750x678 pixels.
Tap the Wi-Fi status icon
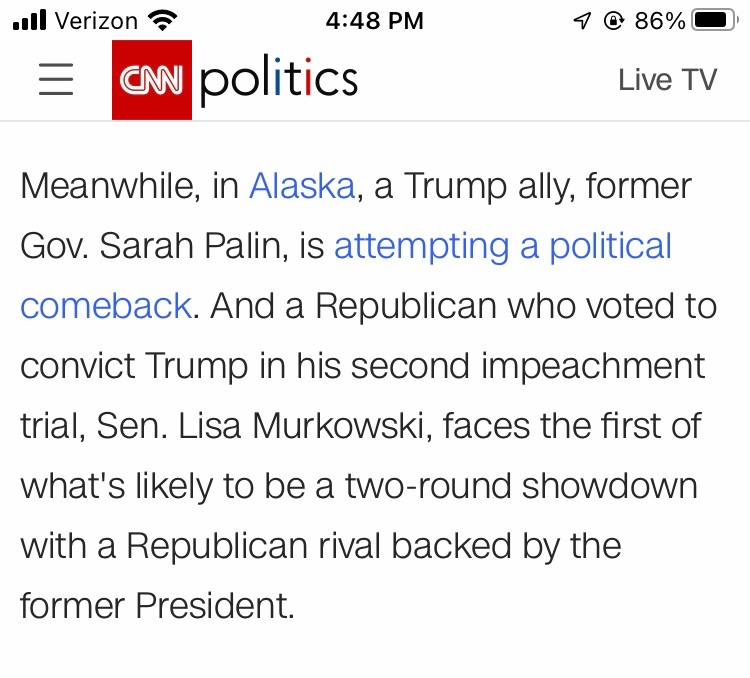coord(160,20)
